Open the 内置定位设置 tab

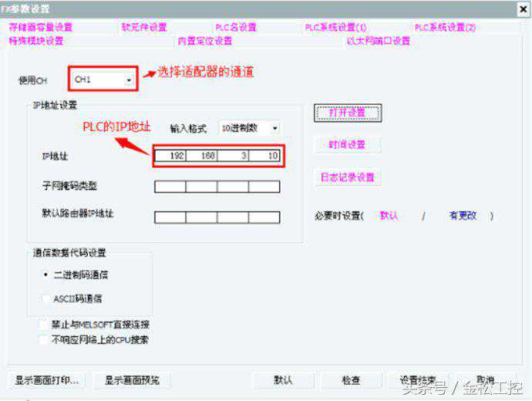point(205,41)
